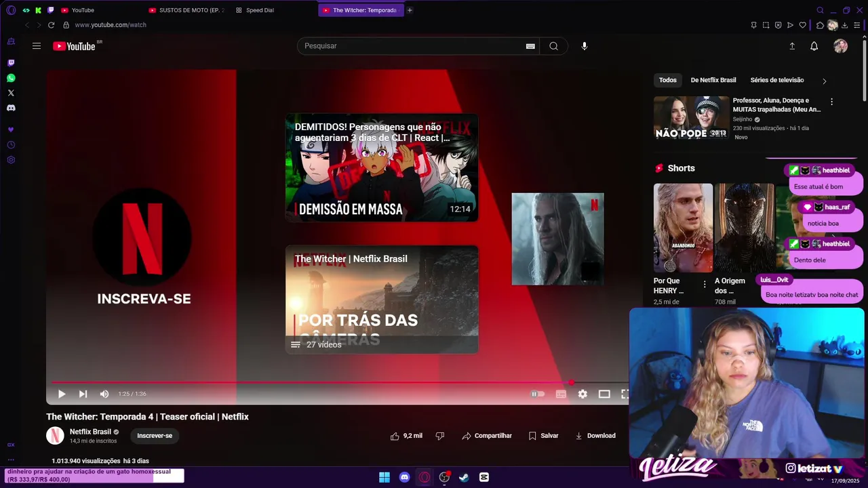
Task: Go to the YouTube home logo
Action: pyautogui.click(x=74, y=46)
